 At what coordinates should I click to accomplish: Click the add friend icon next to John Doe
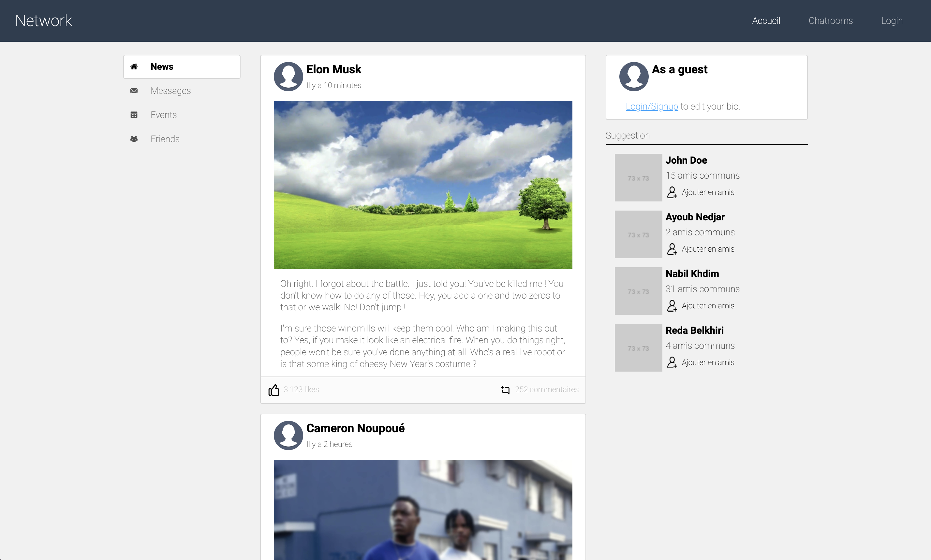[672, 192]
